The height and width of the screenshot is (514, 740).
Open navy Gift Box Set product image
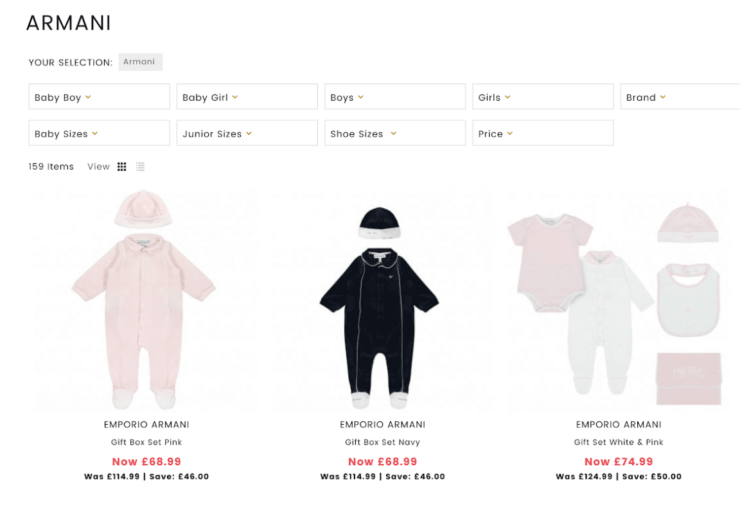382,300
